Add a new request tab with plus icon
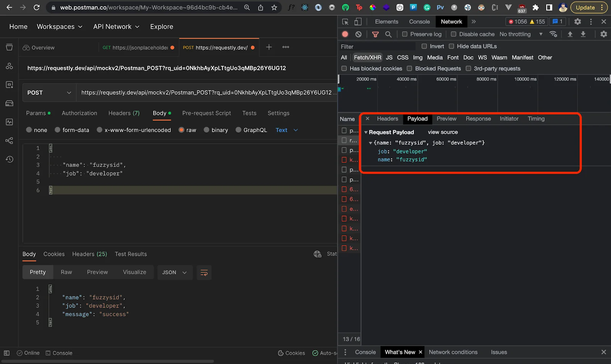Image resolution: width=611 pixels, height=364 pixels. tap(269, 47)
